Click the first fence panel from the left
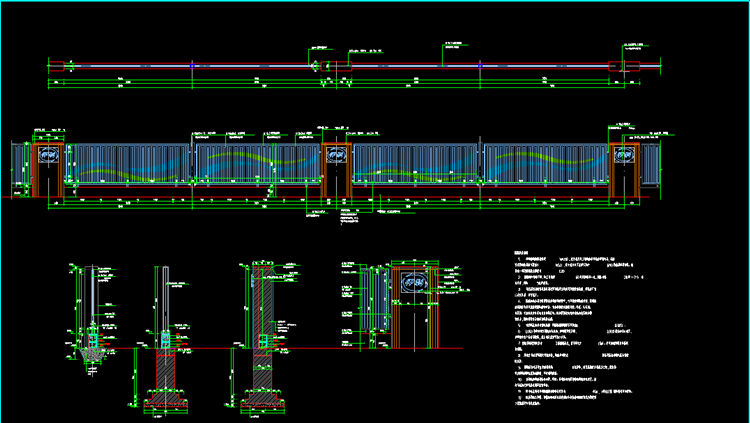This screenshot has height=423, width=750. click(x=127, y=163)
